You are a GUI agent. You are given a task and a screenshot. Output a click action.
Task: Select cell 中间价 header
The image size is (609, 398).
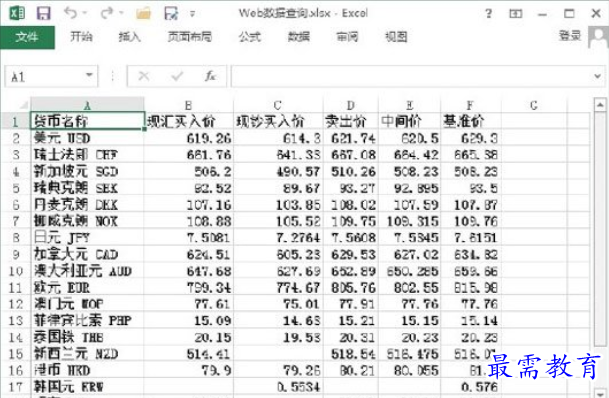click(409, 121)
